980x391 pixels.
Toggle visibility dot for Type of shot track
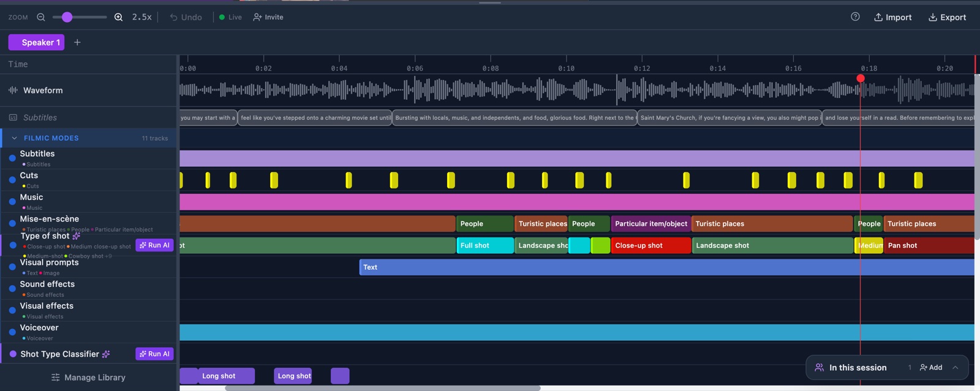point(12,245)
